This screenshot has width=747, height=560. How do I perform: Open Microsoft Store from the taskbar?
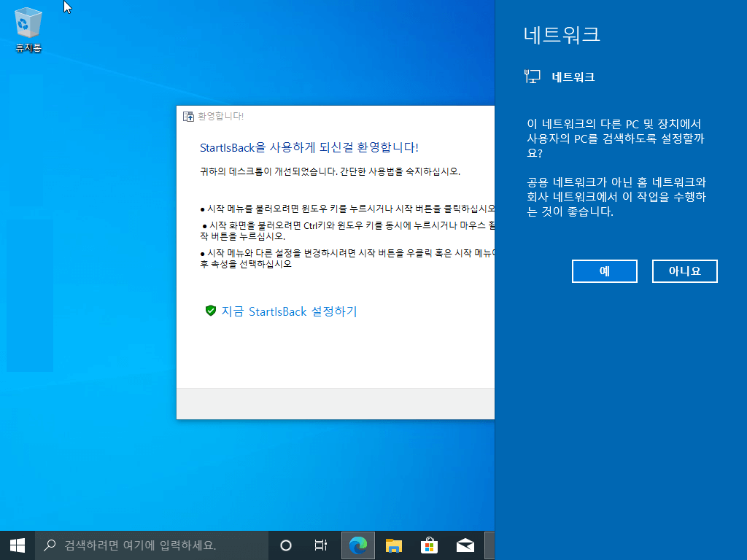coord(429,545)
